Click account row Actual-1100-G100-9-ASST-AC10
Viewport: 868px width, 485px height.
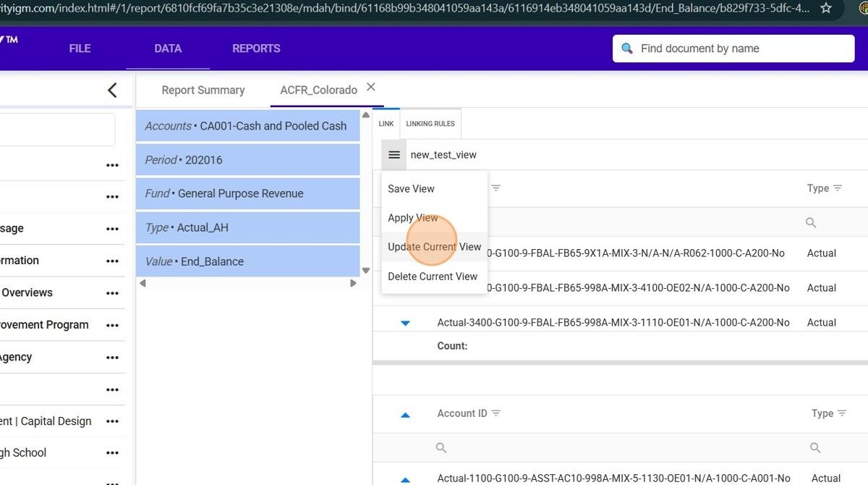point(613,478)
